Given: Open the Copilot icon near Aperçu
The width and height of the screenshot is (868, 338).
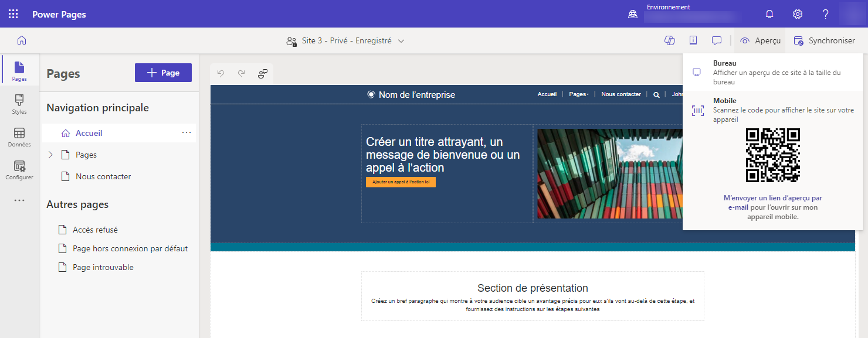Looking at the screenshot, I should (x=669, y=40).
